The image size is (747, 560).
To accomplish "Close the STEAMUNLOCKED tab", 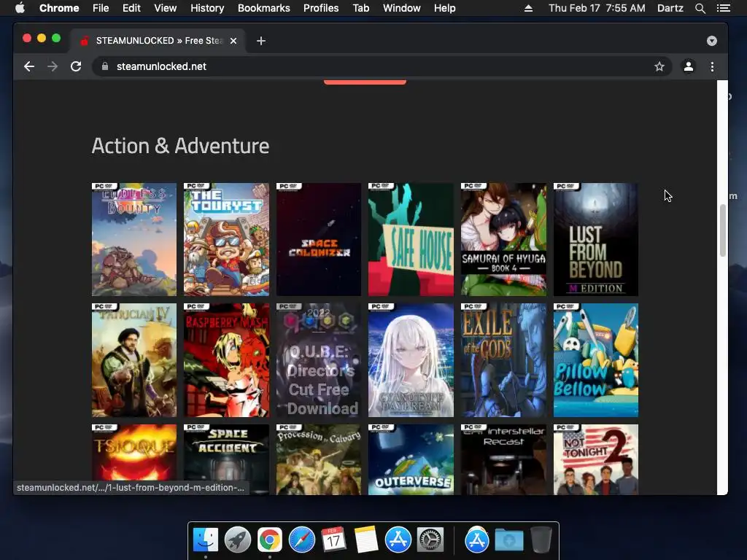I will click(233, 41).
